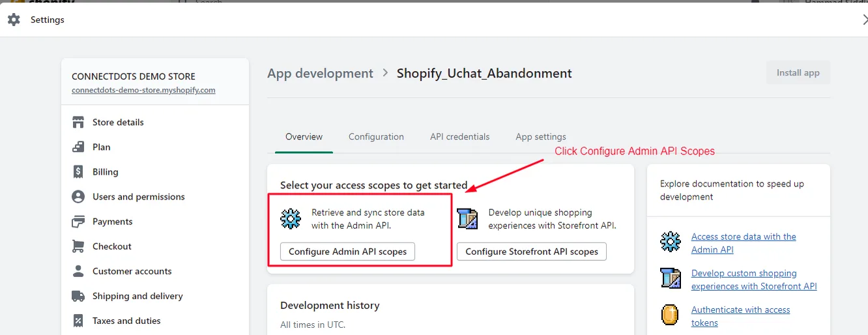Screen dimensions: 868x335
Task: Click the Billing dollar receipt icon
Action: click(x=78, y=172)
